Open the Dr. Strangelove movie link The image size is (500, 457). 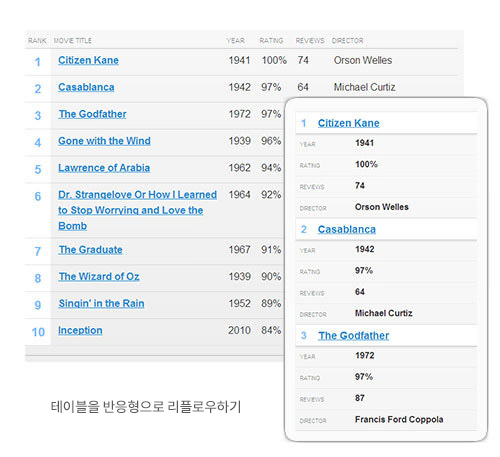coord(137,210)
